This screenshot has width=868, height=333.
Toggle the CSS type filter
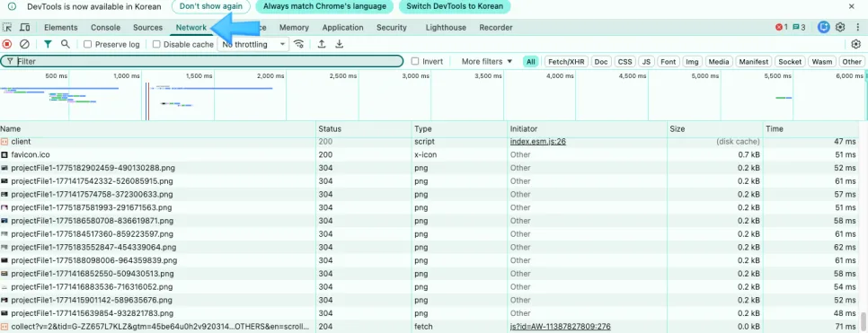(625, 61)
